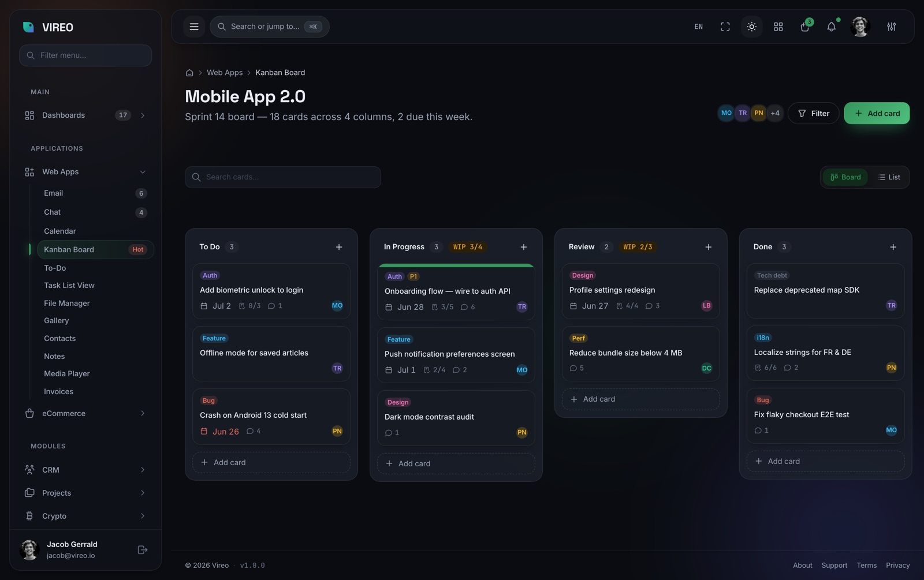This screenshot has height=580, width=924.
Task: Click the VIREO logo
Action: [x=48, y=27]
